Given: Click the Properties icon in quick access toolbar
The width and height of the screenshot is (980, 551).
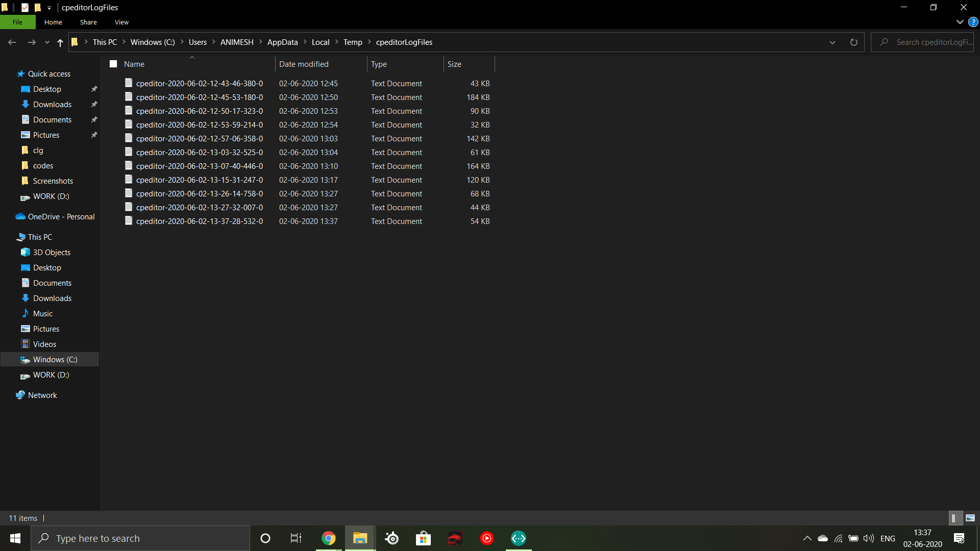Looking at the screenshot, I should [x=24, y=7].
